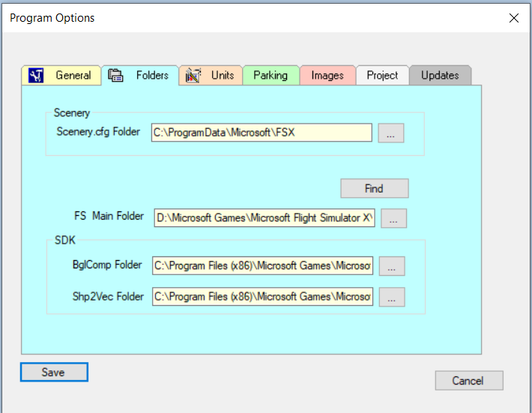Viewport: 532px width, 413px height.
Task: Browse for FS Main Folder path
Action: [395, 218]
